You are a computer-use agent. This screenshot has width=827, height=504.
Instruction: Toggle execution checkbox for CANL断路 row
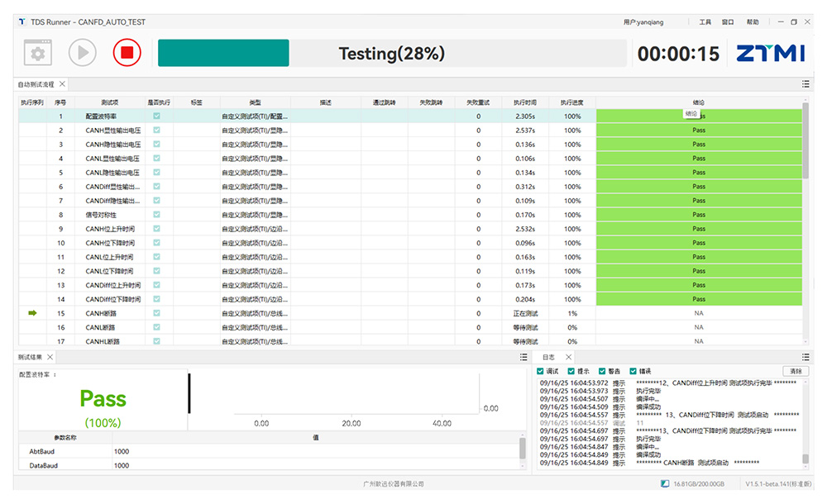[x=156, y=327]
